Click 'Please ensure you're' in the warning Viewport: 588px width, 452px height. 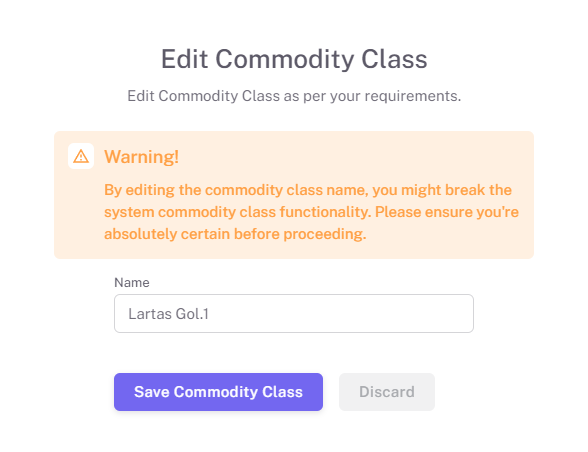click(x=447, y=212)
